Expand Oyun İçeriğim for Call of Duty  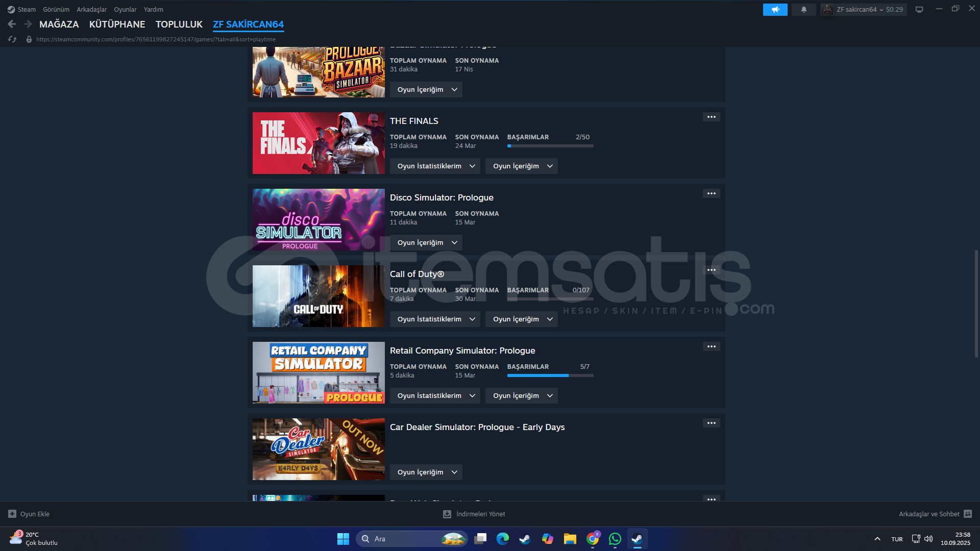click(522, 319)
